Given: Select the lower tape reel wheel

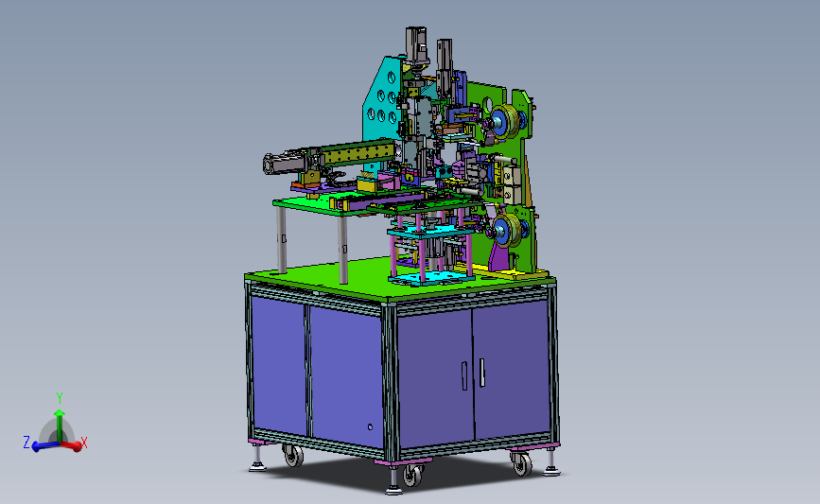Looking at the screenshot, I should [506, 230].
